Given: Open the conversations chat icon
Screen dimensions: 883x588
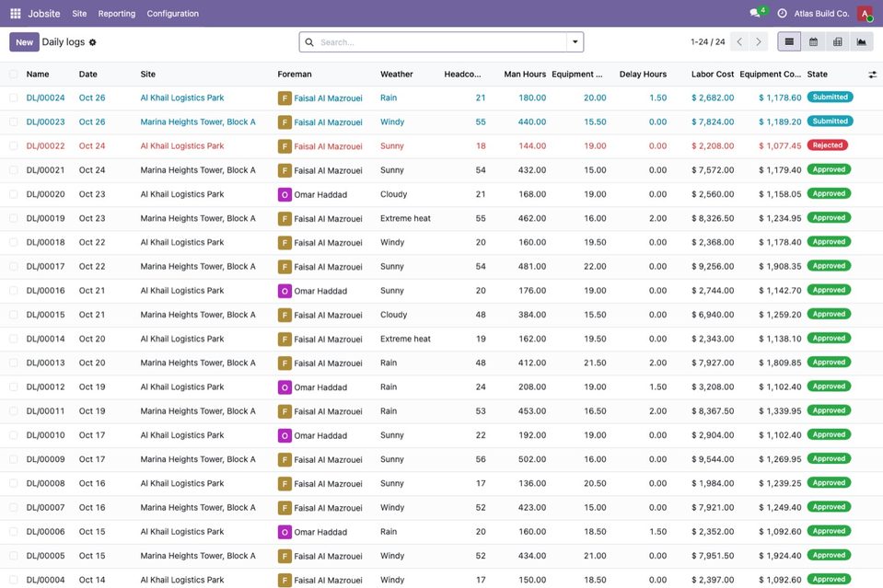Looking at the screenshot, I should coord(755,14).
